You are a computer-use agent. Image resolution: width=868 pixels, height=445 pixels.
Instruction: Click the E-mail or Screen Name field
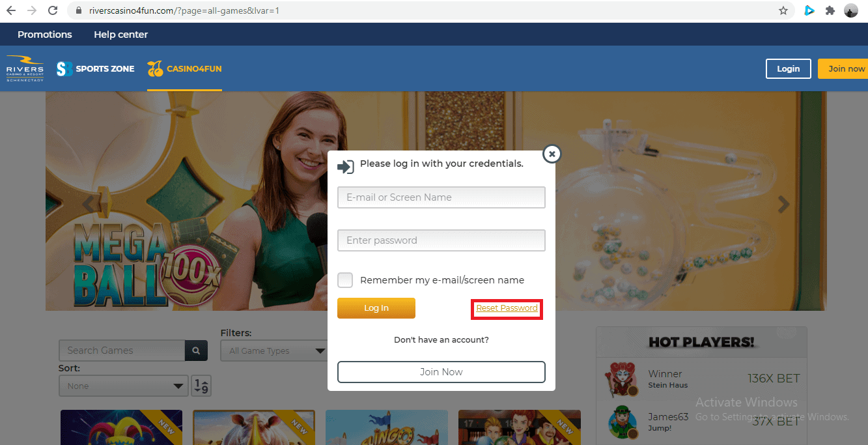pos(441,197)
